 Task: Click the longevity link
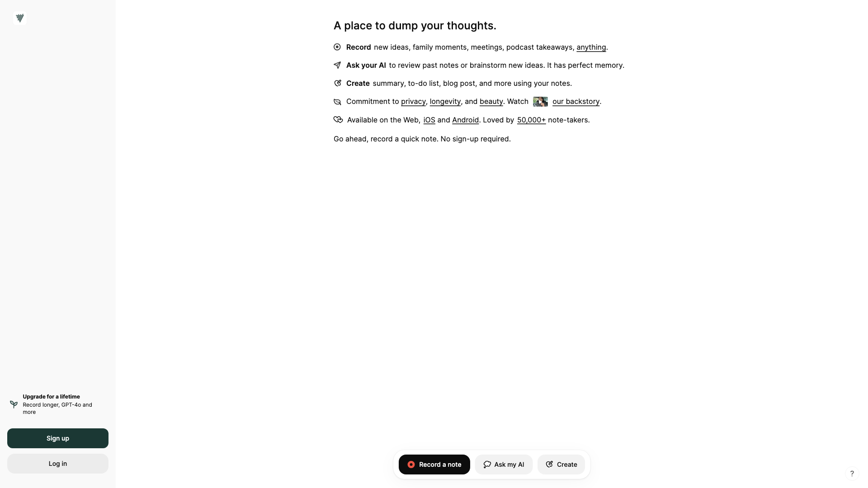pos(445,101)
